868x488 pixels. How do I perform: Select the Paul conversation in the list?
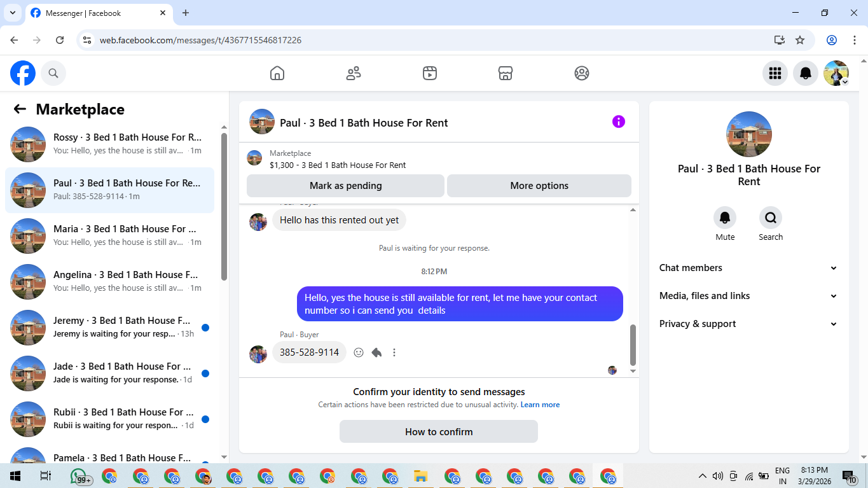[109, 190]
